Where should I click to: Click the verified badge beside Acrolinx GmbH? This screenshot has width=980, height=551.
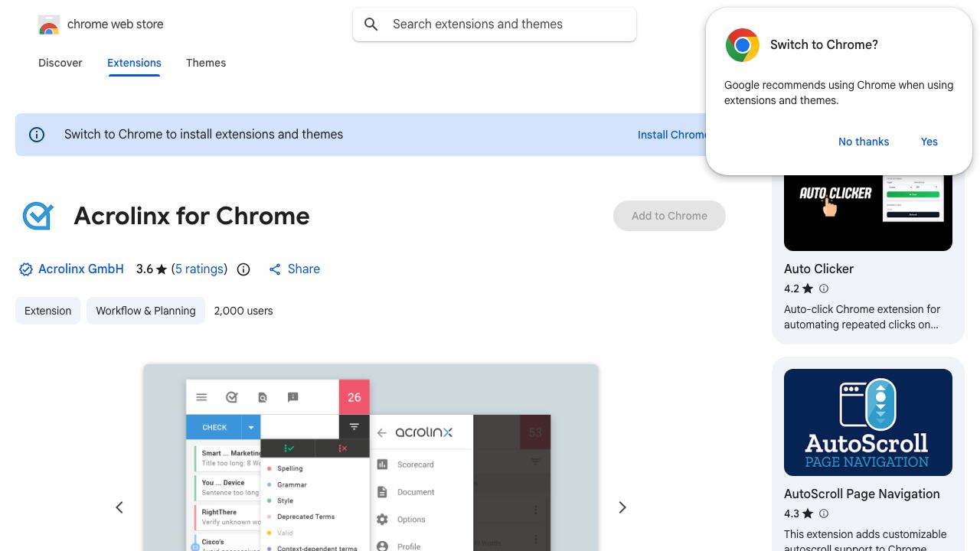click(26, 269)
